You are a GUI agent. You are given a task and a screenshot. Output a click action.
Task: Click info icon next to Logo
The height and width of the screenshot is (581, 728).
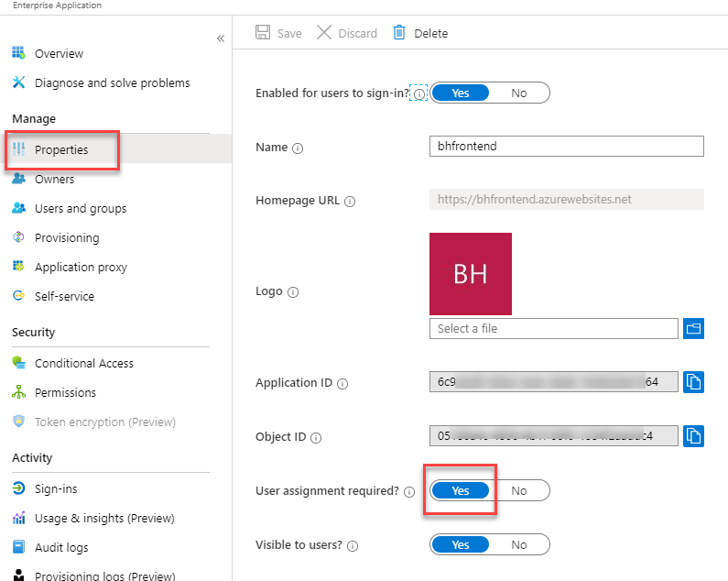coord(293,292)
